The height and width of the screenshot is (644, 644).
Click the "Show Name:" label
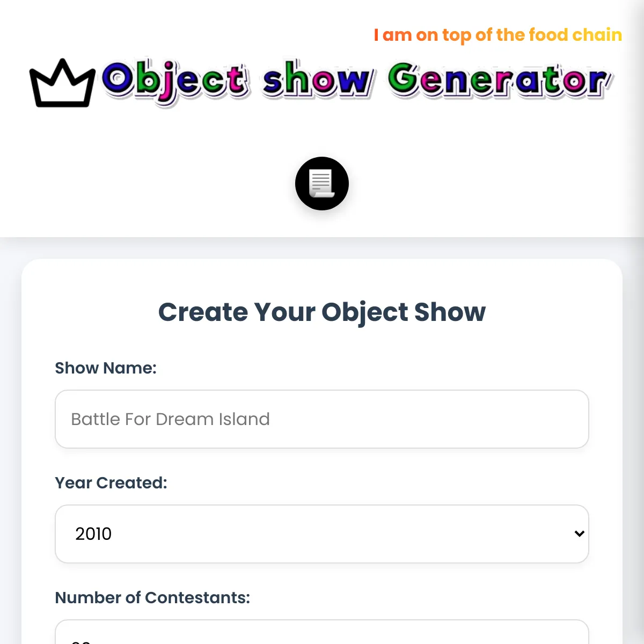(106, 368)
